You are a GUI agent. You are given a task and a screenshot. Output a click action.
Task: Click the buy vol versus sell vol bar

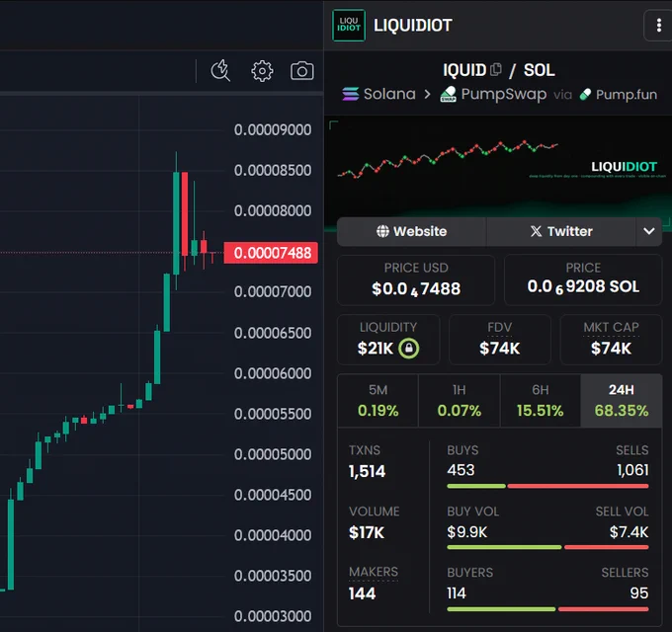point(547,547)
